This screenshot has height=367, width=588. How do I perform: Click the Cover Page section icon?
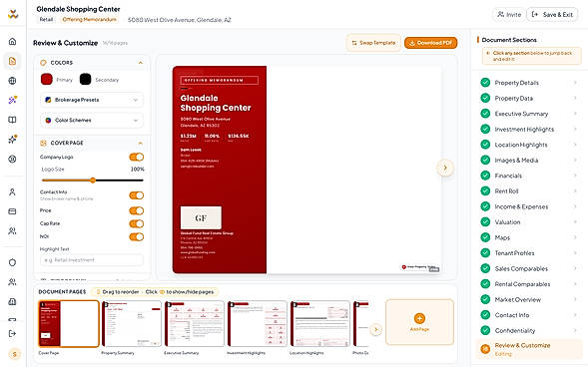(x=44, y=143)
